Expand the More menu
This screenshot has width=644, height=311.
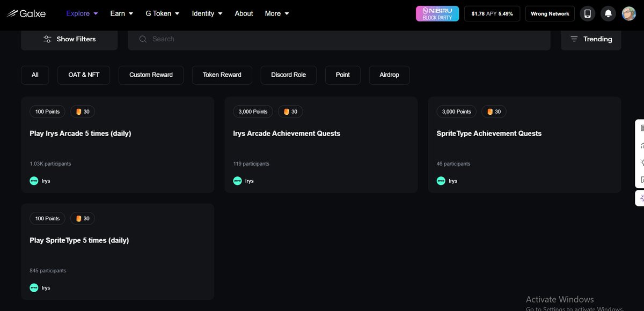(x=277, y=13)
